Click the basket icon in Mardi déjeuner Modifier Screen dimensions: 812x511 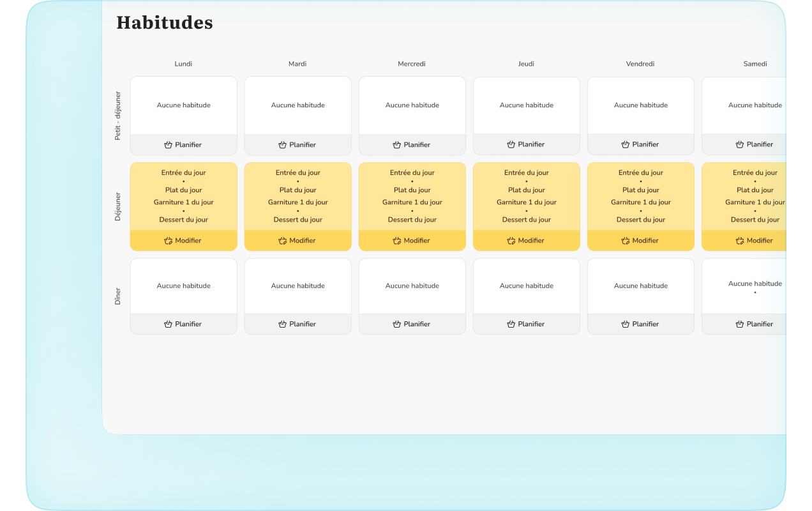[282, 241]
